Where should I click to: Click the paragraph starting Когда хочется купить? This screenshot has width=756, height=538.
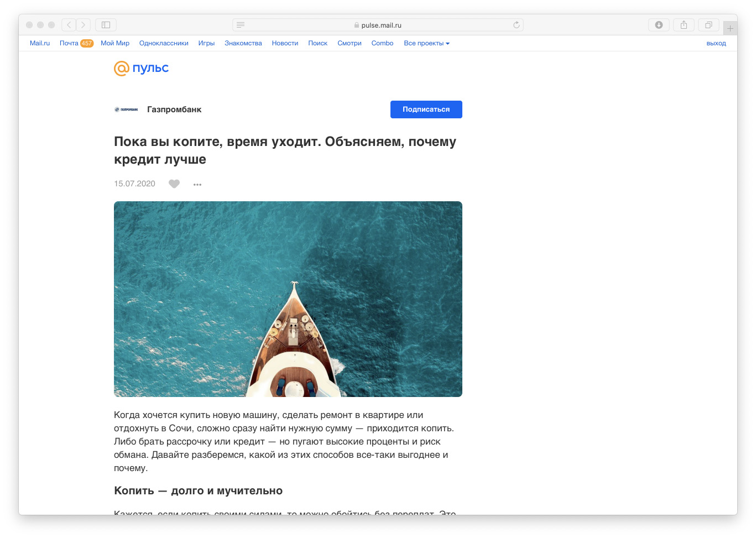point(284,441)
